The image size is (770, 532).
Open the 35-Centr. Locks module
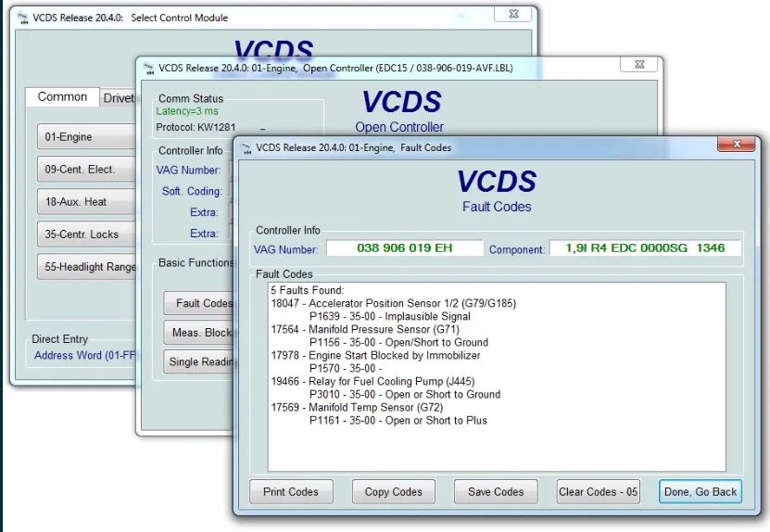(86, 234)
